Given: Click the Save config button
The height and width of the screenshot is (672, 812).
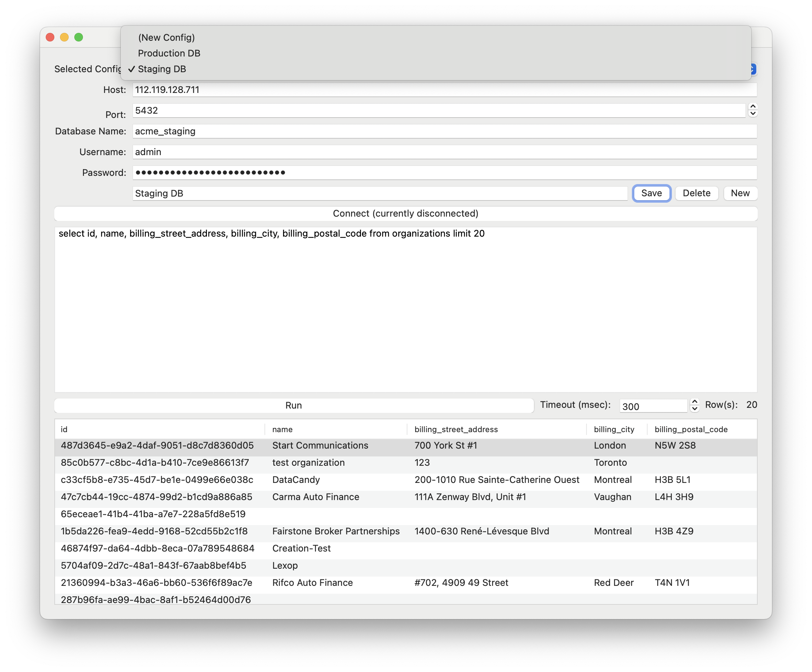Looking at the screenshot, I should point(651,193).
